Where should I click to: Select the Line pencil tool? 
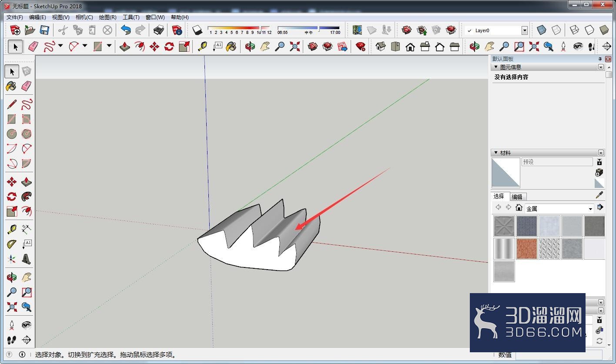coord(12,104)
